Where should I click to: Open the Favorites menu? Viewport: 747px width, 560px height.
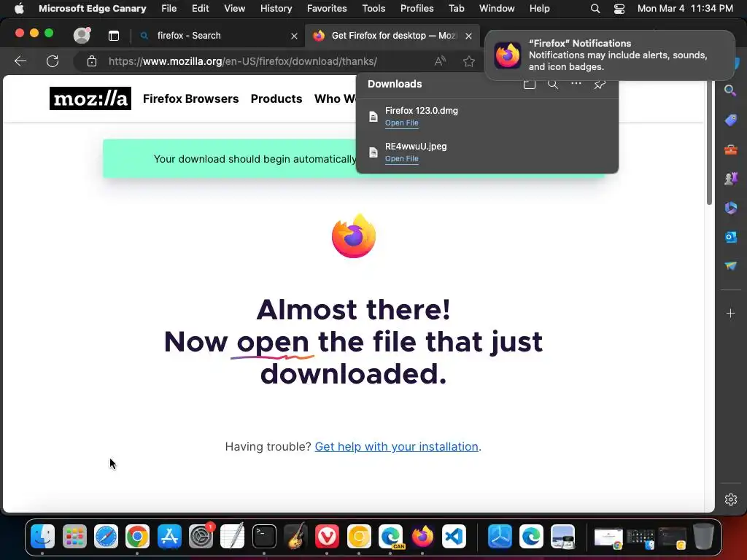coord(327,9)
